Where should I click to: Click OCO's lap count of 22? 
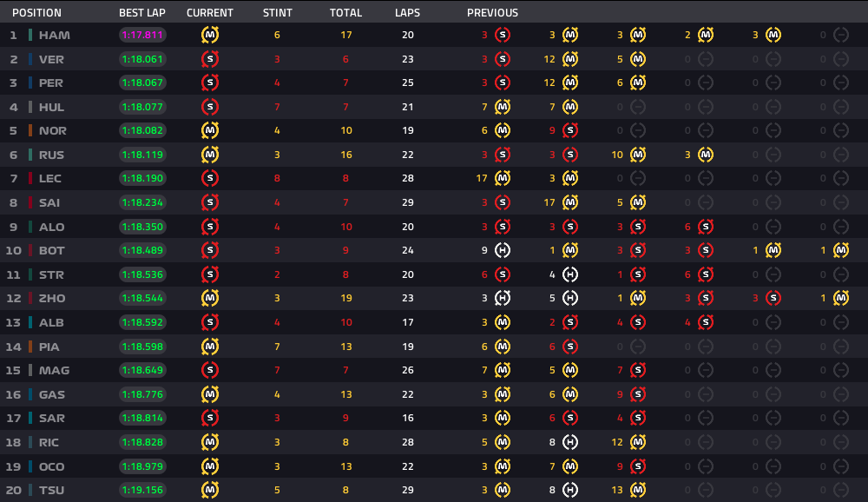408,466
